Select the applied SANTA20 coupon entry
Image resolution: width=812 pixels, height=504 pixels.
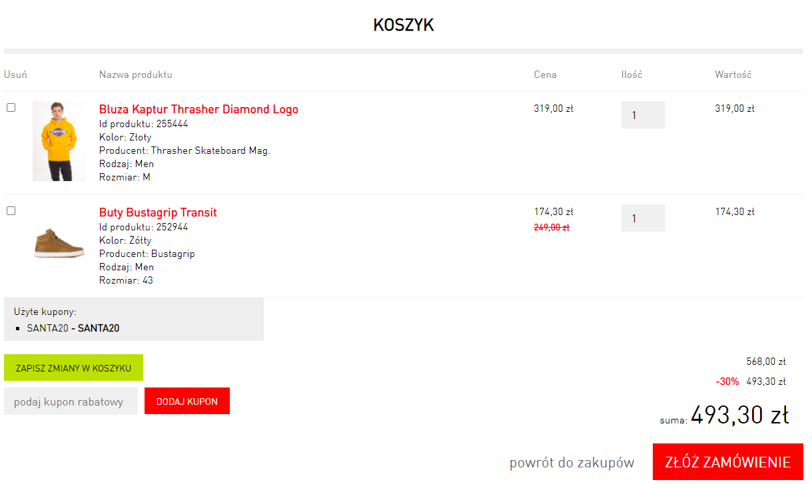click(73, 328)
